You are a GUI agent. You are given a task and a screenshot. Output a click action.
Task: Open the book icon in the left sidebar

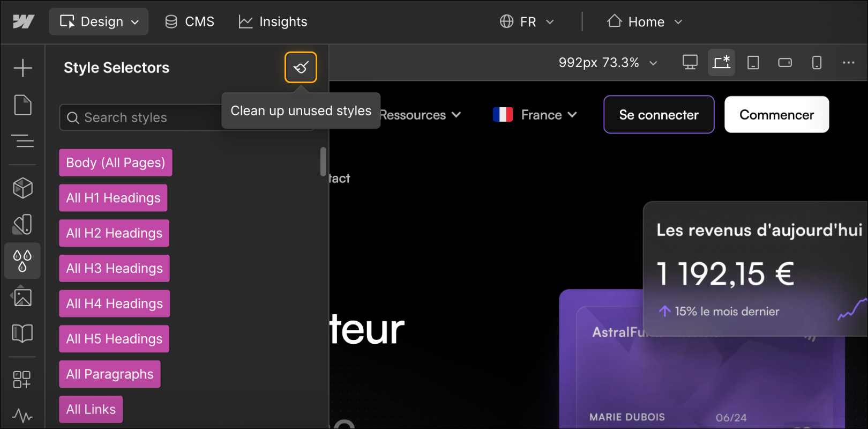23,334
